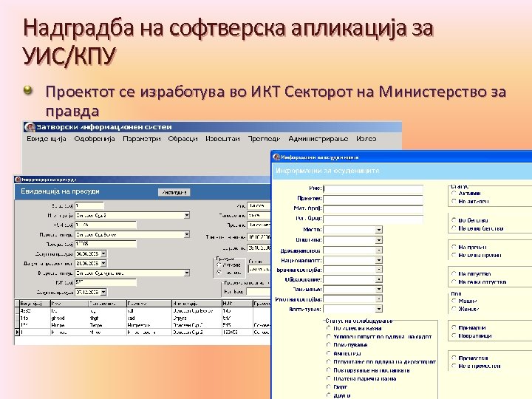Viewport: 532px width, 399px height.
Task: Select the Не е на отсуство option
Action: [454, 282]
